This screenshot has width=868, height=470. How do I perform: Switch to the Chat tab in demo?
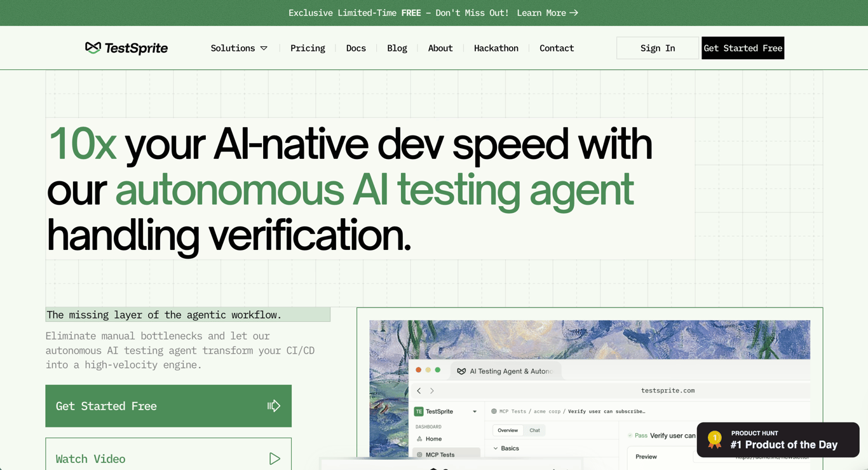tap(534, 431)
